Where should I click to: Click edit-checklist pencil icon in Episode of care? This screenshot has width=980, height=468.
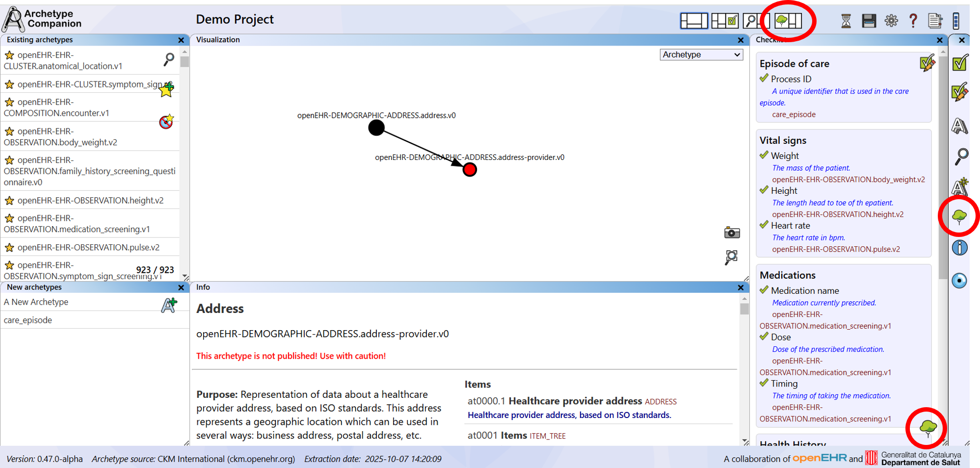coord(927,64)
